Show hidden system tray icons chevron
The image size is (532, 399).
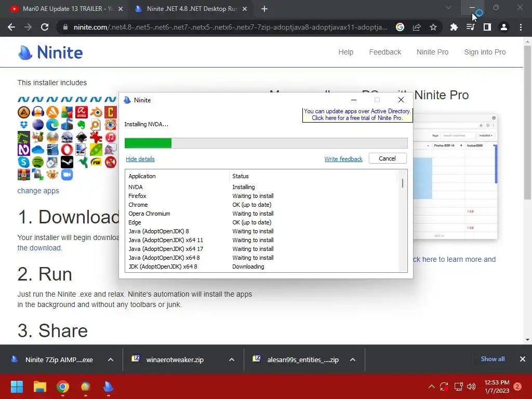tap(432, 387)
